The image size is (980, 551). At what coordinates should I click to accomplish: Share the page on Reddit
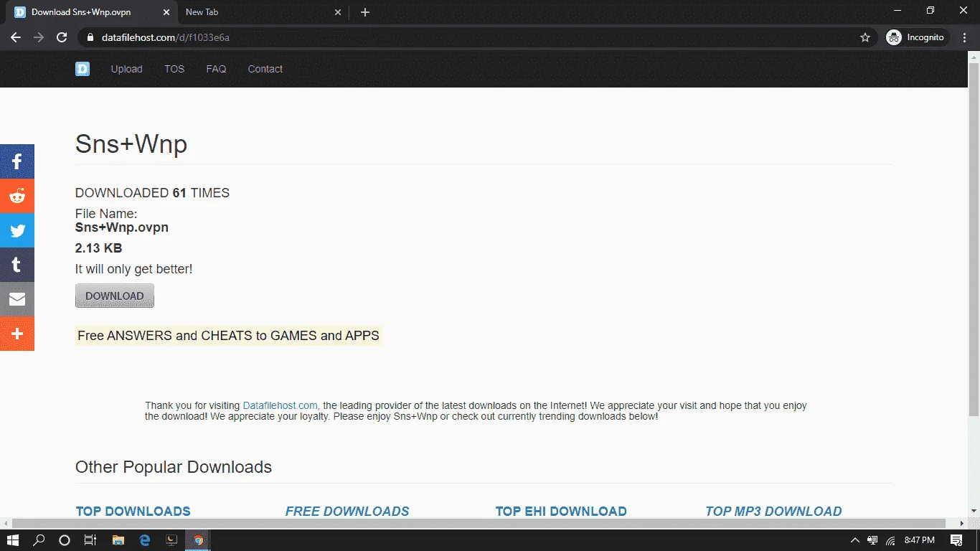click(x=17, y=197)
